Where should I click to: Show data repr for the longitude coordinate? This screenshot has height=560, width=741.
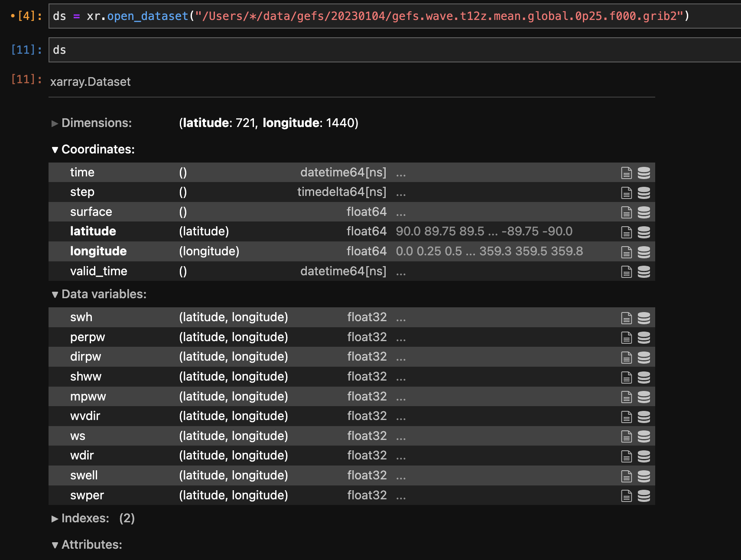(x=644, y=251)
